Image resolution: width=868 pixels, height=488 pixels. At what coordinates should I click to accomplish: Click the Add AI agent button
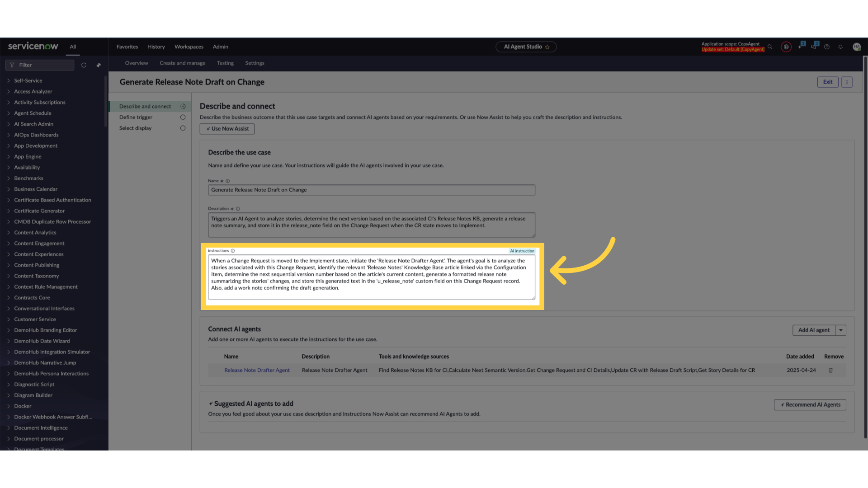(814, 330)
